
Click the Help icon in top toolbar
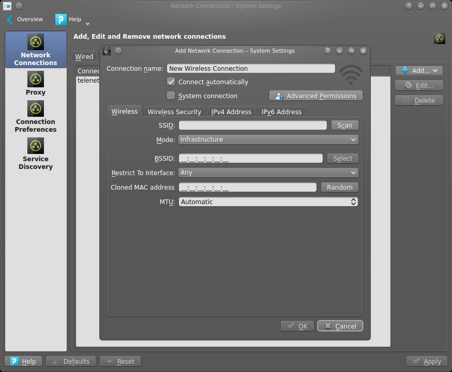click(x=60, y=19)
